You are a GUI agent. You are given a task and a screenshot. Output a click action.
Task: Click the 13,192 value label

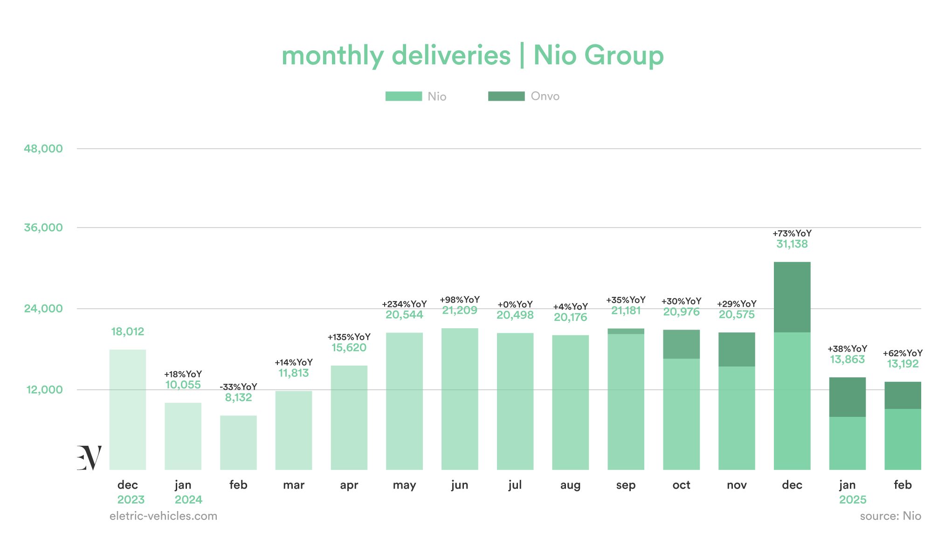point(903,364)
